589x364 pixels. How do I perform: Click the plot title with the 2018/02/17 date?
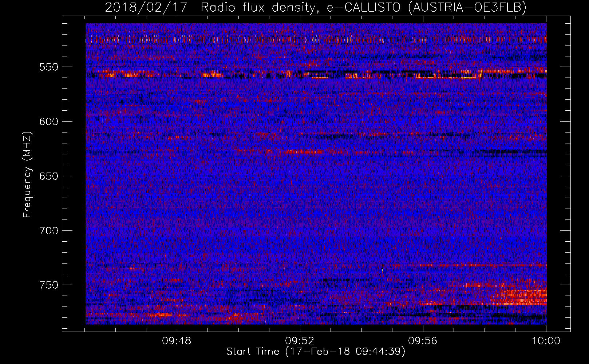[316, 7]
